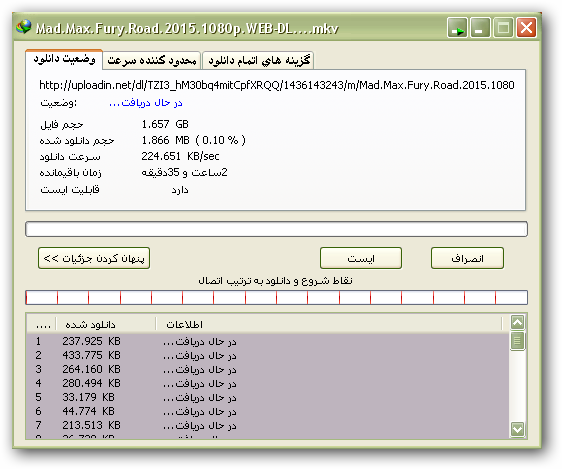This screenshot has height=469, width=562.
Task: Select connection row 6 with 44.774 KB
Action: 268,411
